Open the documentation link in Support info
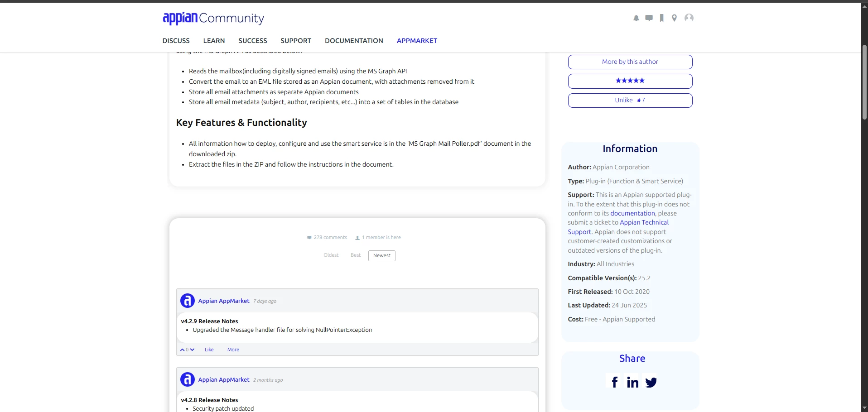This screenshot has height=412, width=868. coord(632,213)
